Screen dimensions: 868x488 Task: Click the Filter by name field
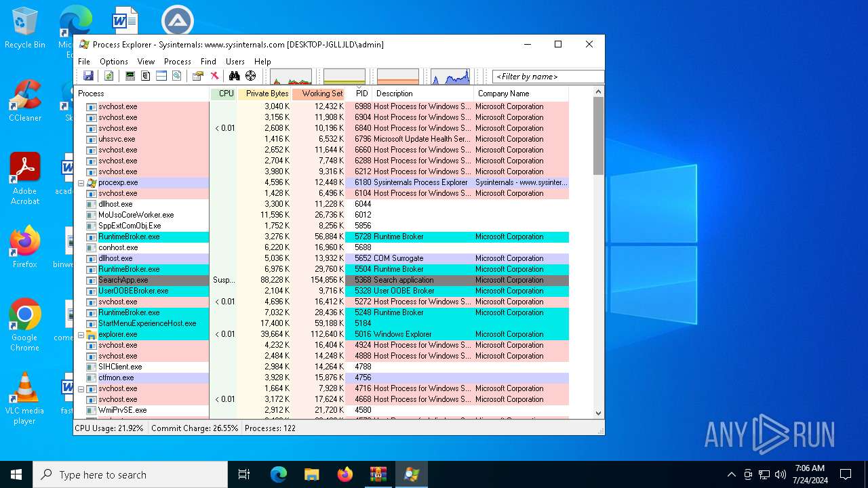tap(548, 77)
